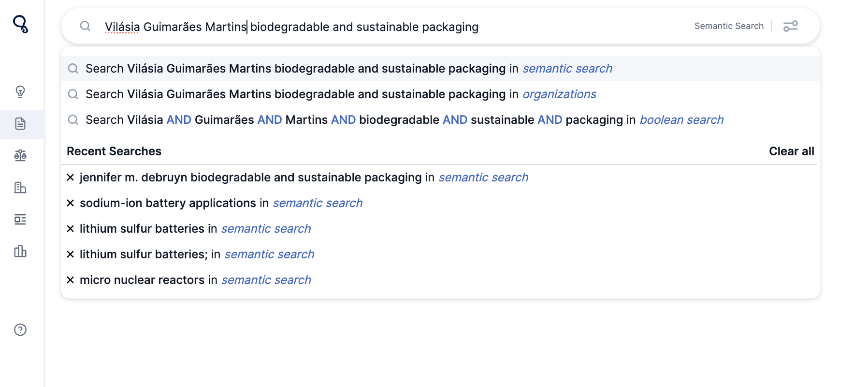
Task: Select the boolean search suggestion
Action: (440, 120)
